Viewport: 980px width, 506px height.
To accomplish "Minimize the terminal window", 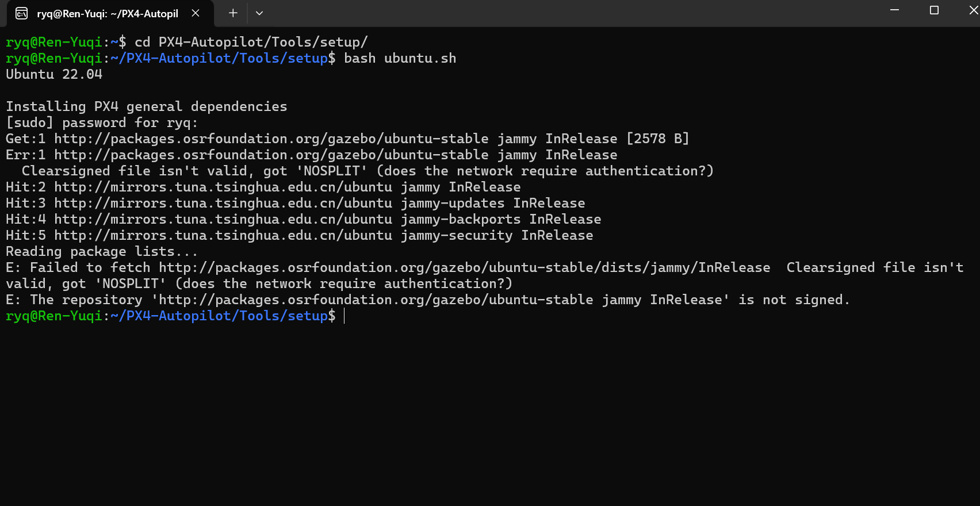I will tap(894, 10).
